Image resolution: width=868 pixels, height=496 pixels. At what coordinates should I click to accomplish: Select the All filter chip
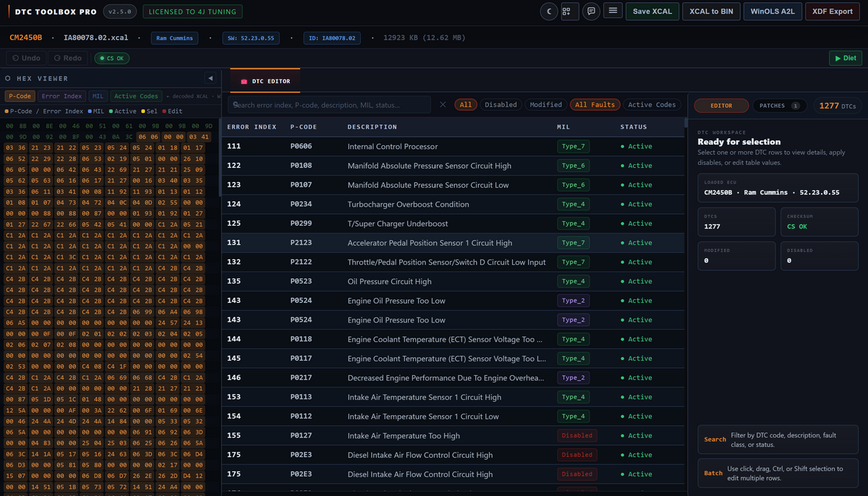[466, 105]
